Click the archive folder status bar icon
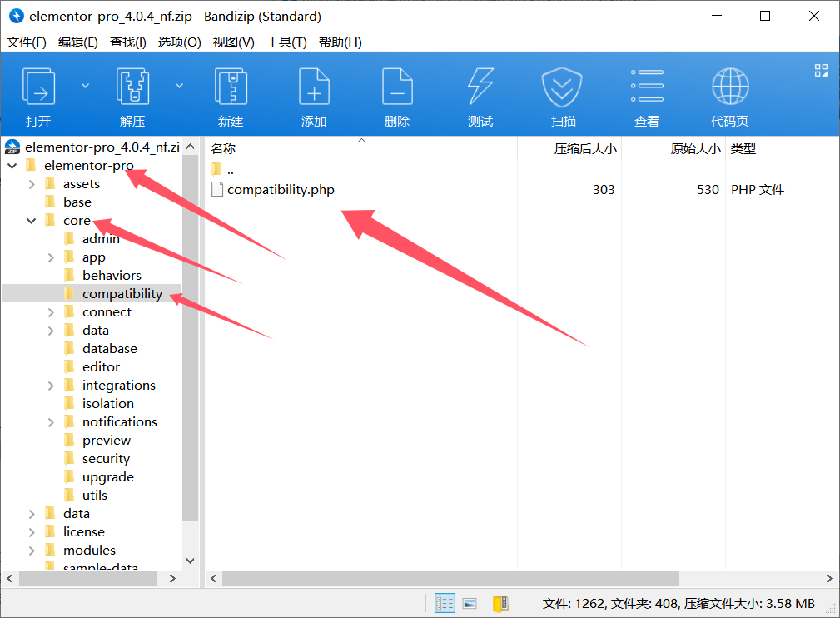 click(500, 604)
